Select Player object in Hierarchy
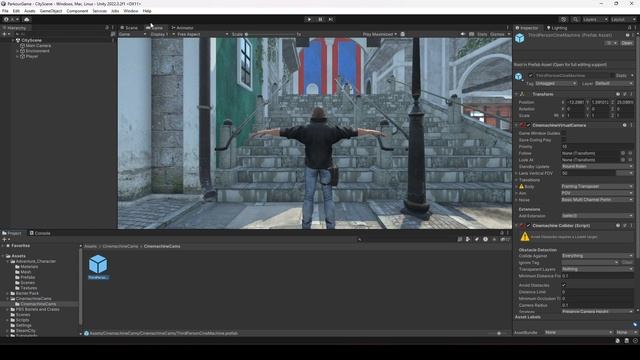This screenshot has width=640, height=360. pos(31,56)
